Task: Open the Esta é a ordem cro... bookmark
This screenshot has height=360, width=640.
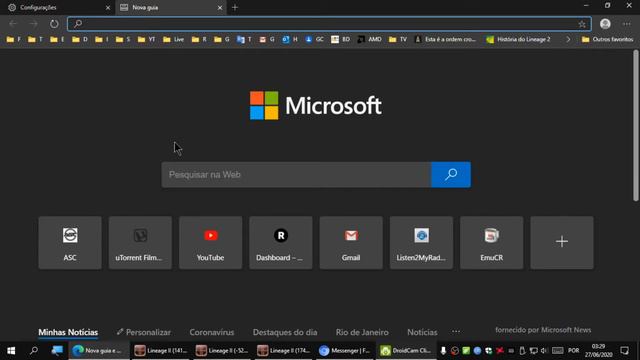Action: 445,39
